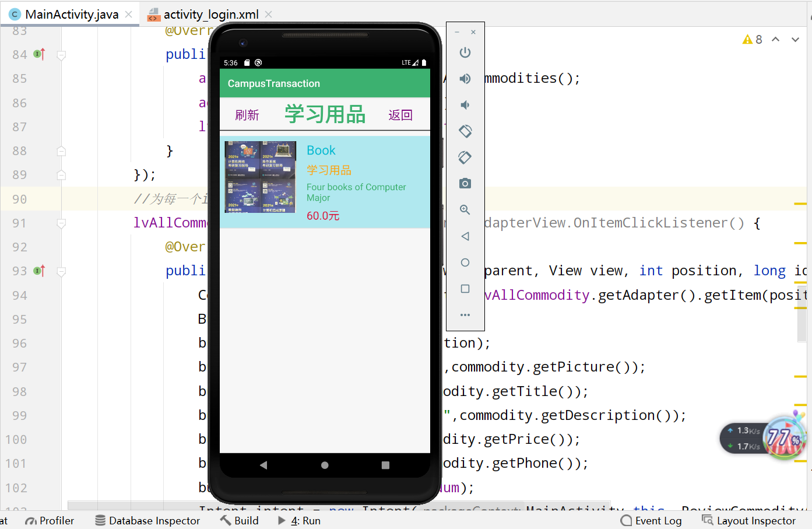Open the network speed floating widget

point(762,438)
